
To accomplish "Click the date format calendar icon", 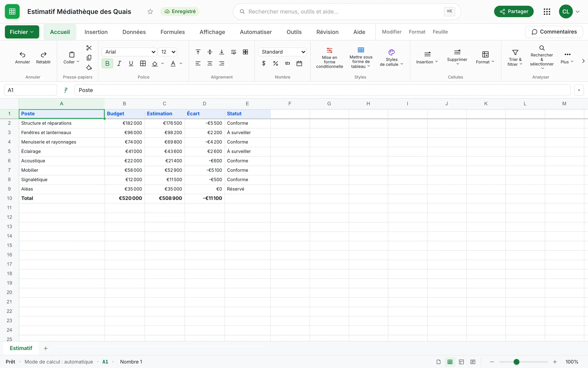I will [299, 63].
